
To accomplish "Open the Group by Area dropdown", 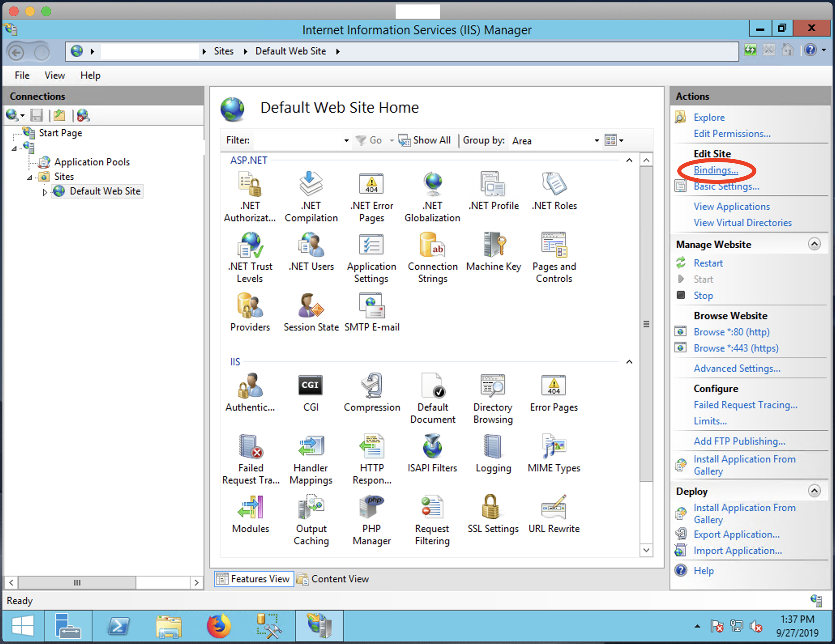I will [x=596, y=141].
